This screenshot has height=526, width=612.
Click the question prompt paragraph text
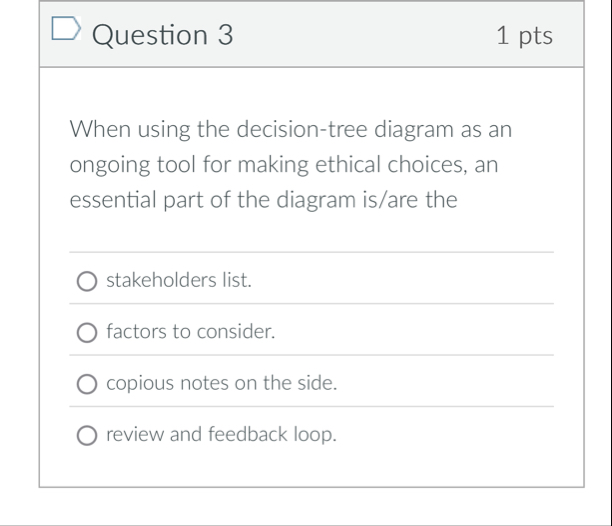point(291,165)
